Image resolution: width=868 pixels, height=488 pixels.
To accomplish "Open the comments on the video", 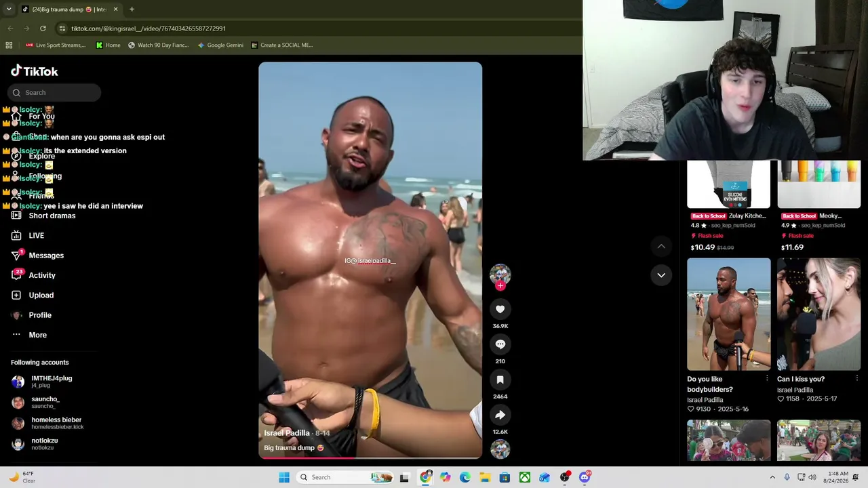I will pos(500,344).
